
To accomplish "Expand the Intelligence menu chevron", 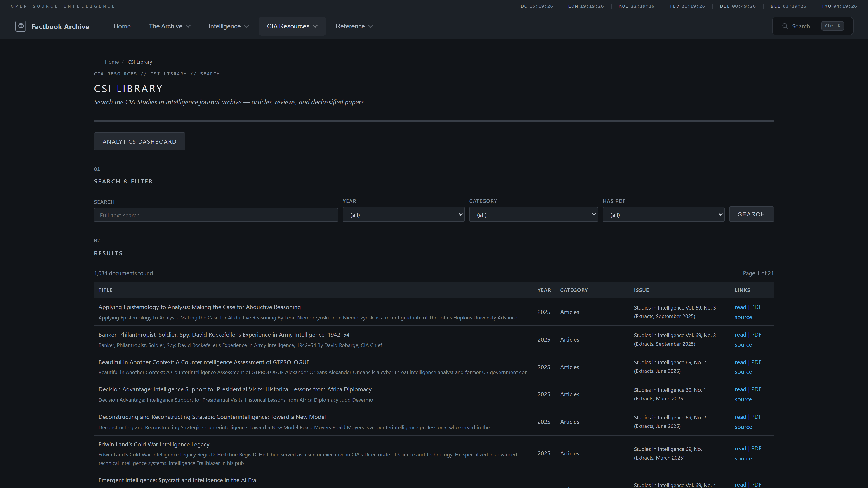I will pos(246,26).
